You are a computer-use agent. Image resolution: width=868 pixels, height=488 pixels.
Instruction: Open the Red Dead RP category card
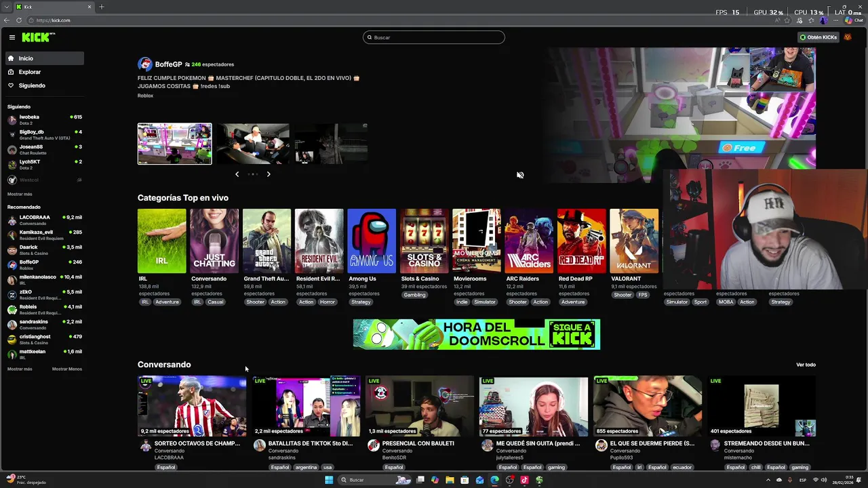point(581,241)
